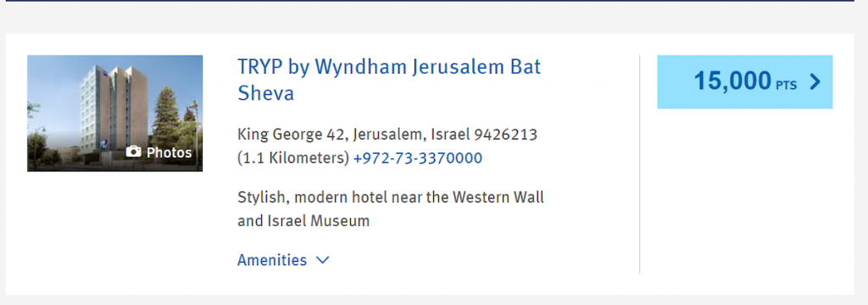
Task: Call +972-73-3370000 phone number link
Action: point(417,158)
